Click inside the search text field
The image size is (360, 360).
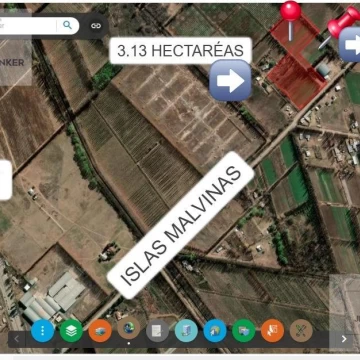click(28, 26)
